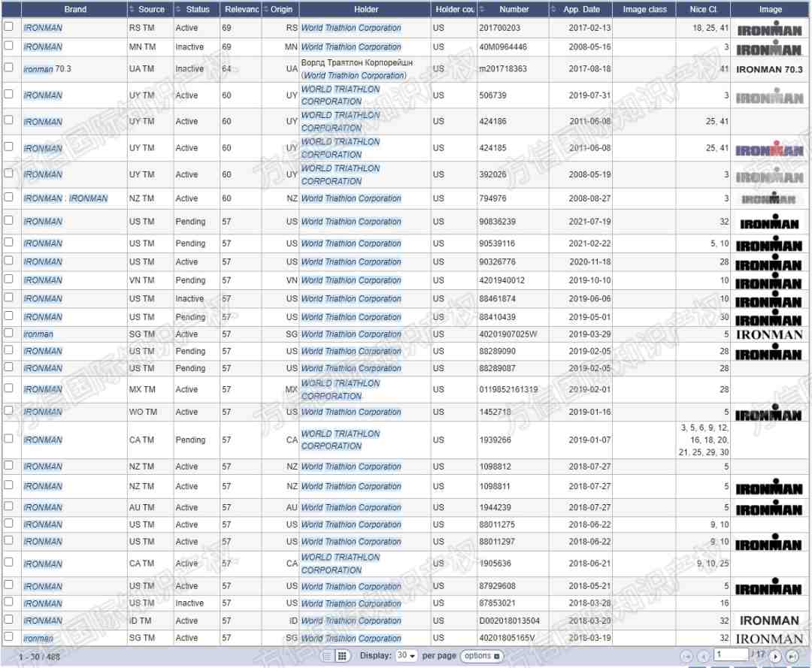
Task: Click the Nice Cl. column header
Action: [703, 9]
